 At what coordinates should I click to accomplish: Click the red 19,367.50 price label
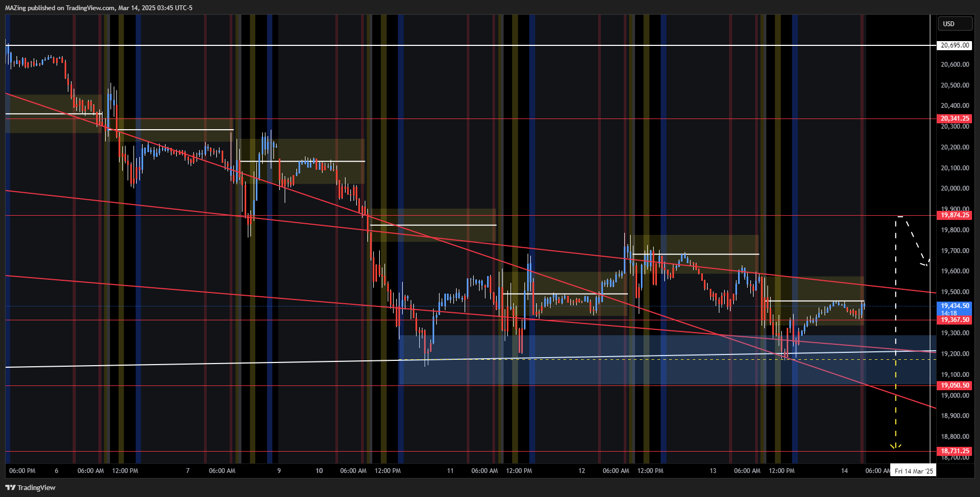pos(955,320)
